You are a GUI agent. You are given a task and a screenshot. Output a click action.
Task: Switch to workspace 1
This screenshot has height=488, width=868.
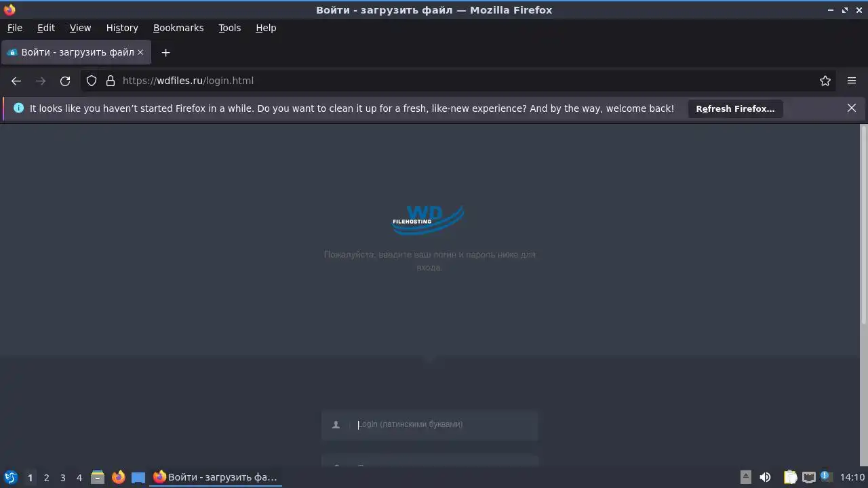click(x=30, y=478)
